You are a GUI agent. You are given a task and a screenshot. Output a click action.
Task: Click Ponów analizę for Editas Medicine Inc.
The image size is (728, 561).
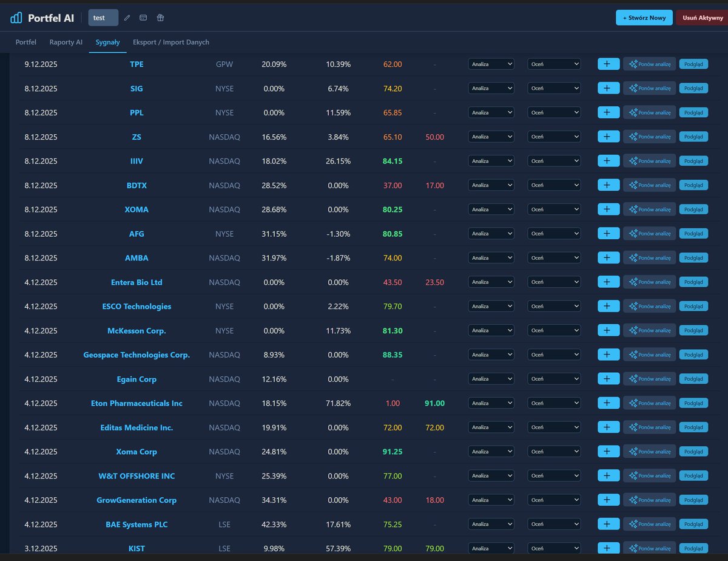[649, 427]
